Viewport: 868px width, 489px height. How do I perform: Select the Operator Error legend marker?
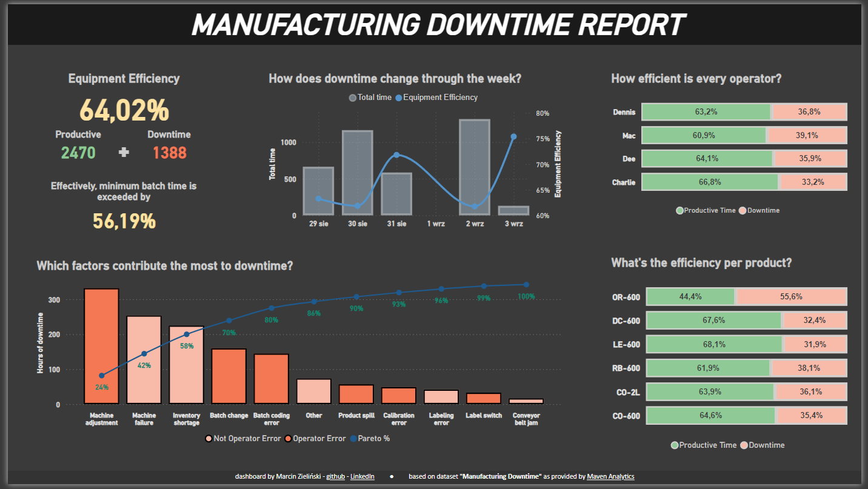288,439
